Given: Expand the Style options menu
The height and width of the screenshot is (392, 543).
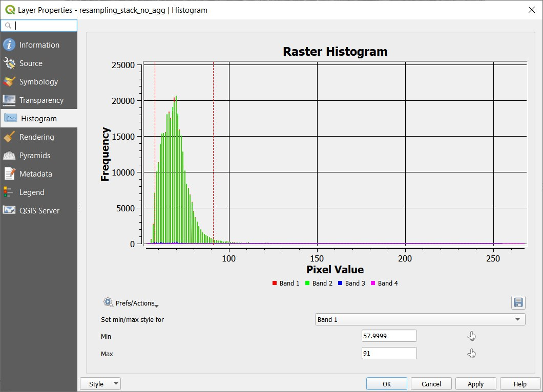Looking at the screenshot, I should pyautogui.click(x=100, y=383).
